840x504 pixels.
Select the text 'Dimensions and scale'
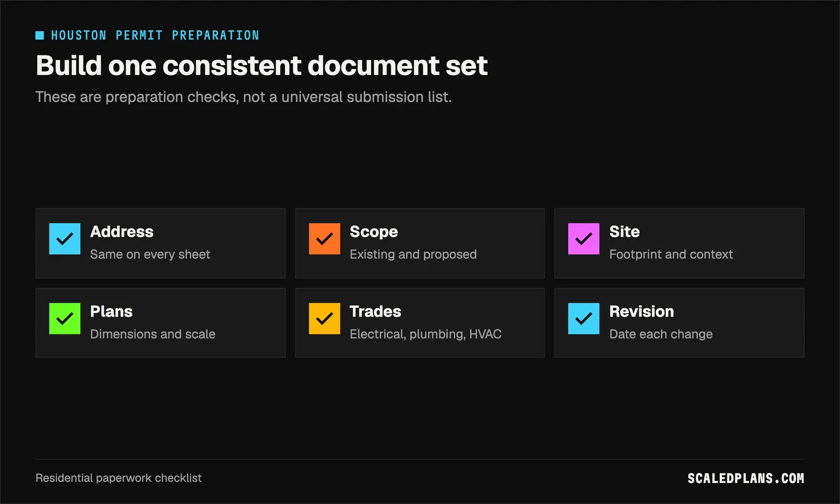pos(153,334)
